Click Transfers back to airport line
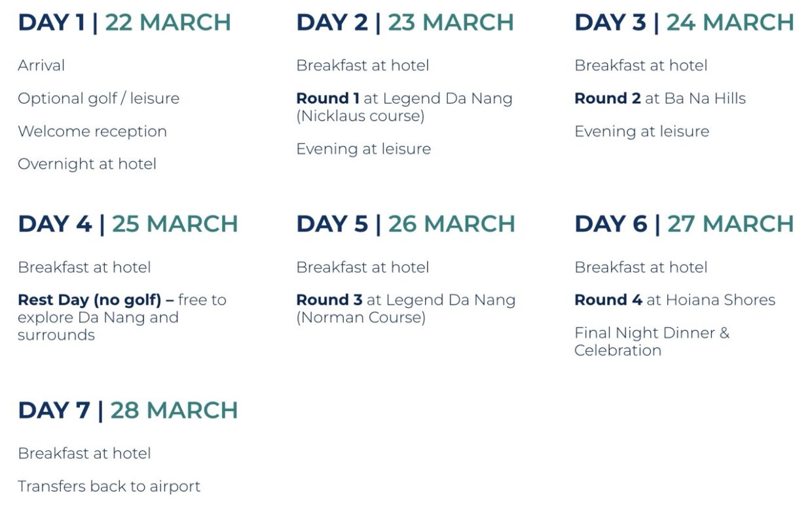Screen dimensions: 812x514 point(109,486)
